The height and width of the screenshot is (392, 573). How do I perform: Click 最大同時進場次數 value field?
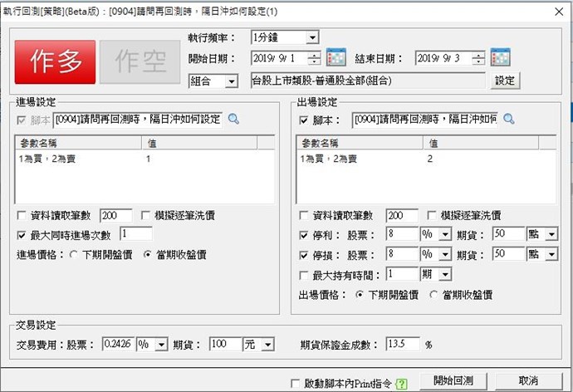point(136,234)
